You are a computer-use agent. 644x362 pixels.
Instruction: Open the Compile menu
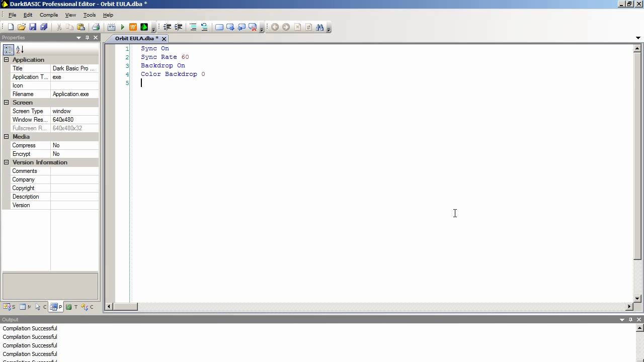pos(49,15)
